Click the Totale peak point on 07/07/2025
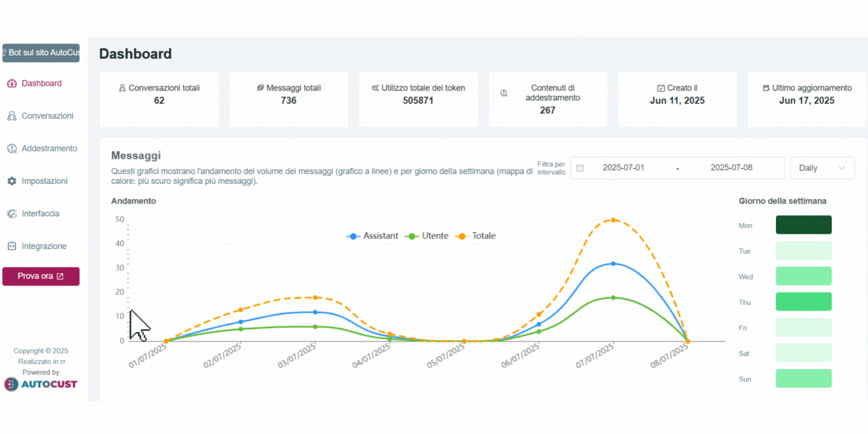Image resolution: width=868 pixels, height=434 pixels. click(613, 220)
